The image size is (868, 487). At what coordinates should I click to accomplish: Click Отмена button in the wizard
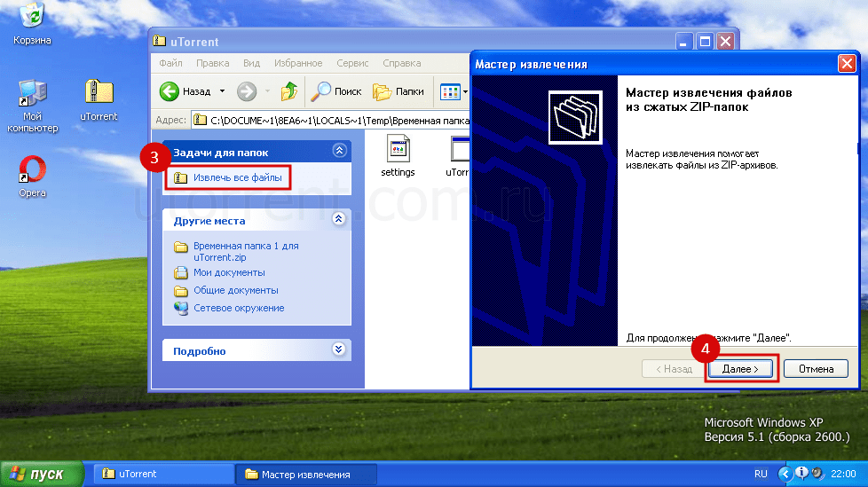[816, 368]
